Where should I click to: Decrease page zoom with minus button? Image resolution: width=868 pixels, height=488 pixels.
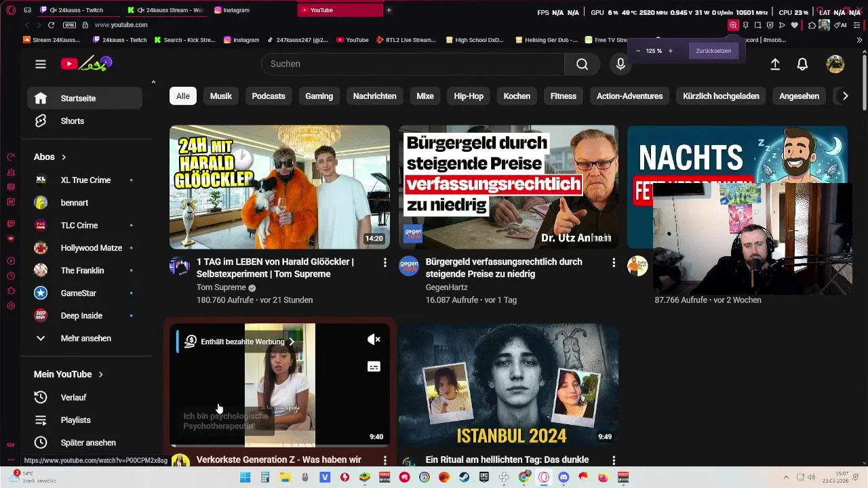tap(638, 51)
